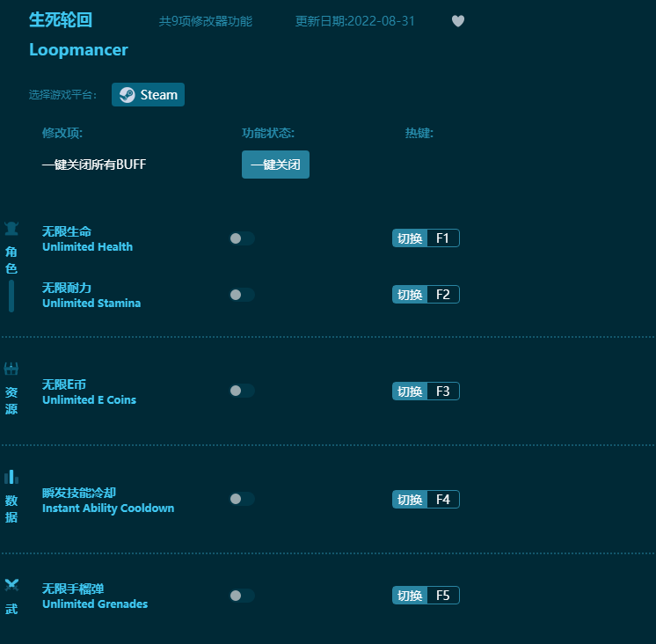Screen dimensions: 656x644
Task: Enable the Unlimited Stamina toggle
Action: [x=242, y=295]
